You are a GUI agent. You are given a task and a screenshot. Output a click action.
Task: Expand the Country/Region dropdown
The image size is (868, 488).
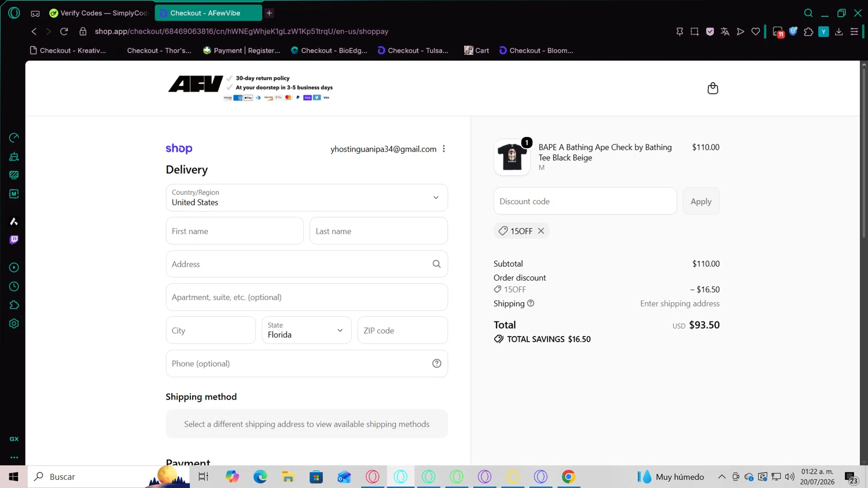pos(307,198)
